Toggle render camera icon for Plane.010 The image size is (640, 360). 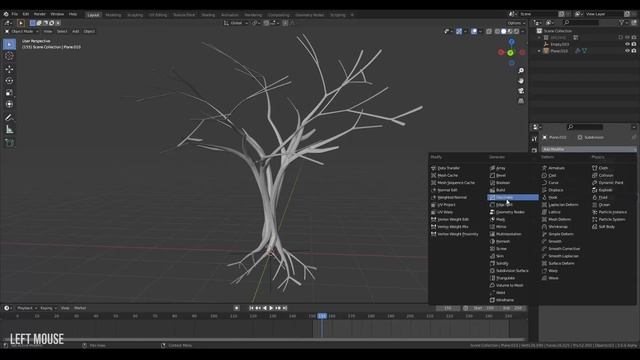634,51
